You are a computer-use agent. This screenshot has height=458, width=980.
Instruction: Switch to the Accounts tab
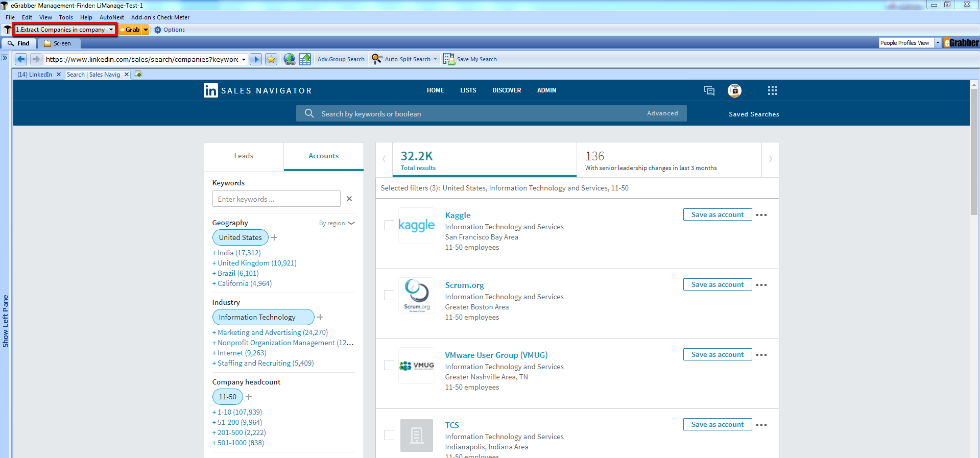coord(323,156)
